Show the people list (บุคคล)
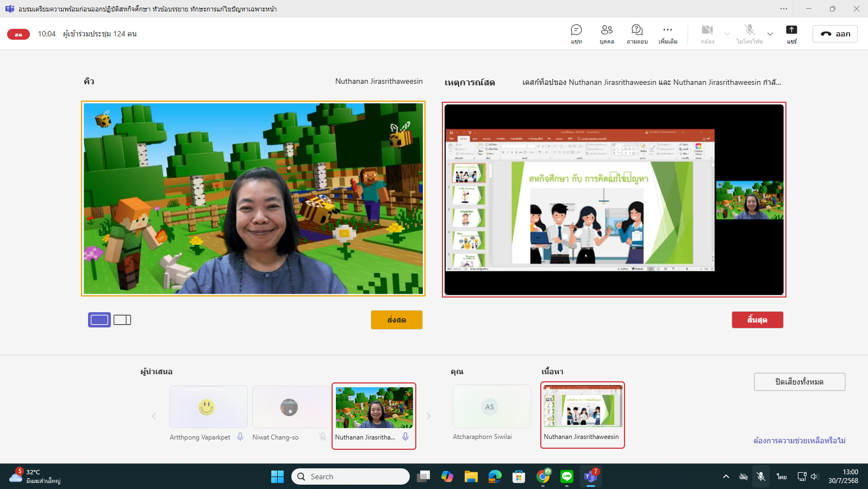868x489 pixels. pos(607,34)
